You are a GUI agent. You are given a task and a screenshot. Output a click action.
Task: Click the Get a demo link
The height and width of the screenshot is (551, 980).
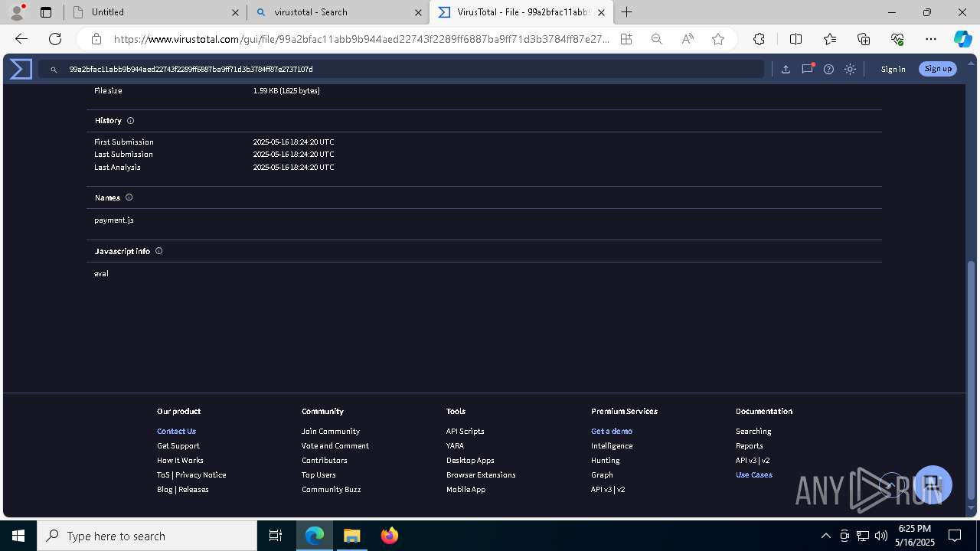click(x=612, y=431)
